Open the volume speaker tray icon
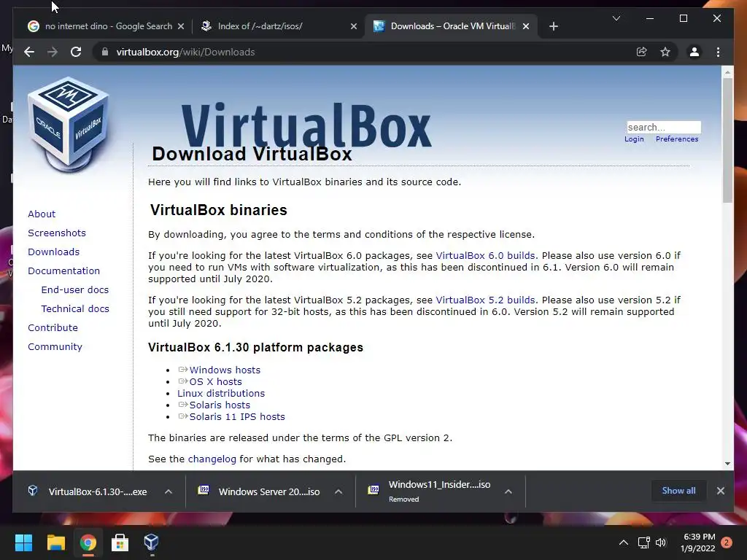 [x=661, y=542]
